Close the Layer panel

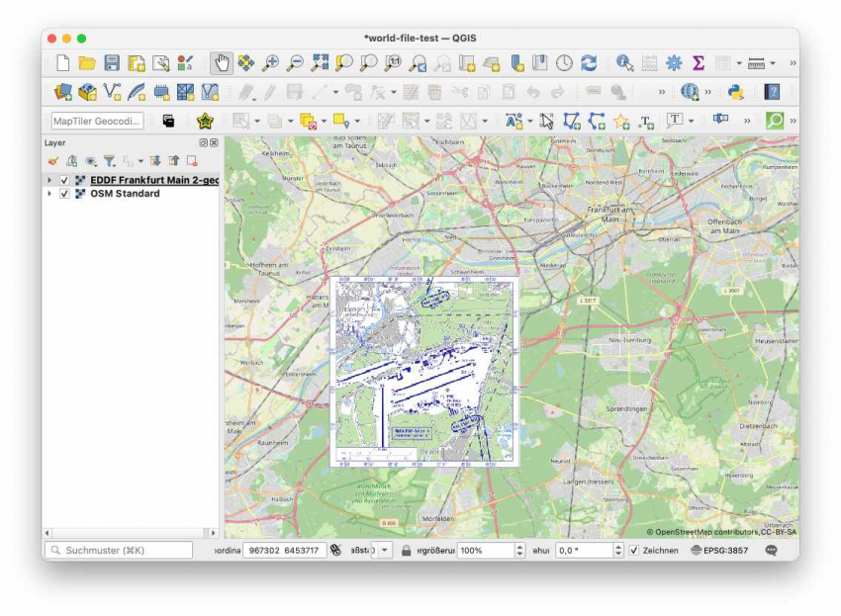point(214,142)
